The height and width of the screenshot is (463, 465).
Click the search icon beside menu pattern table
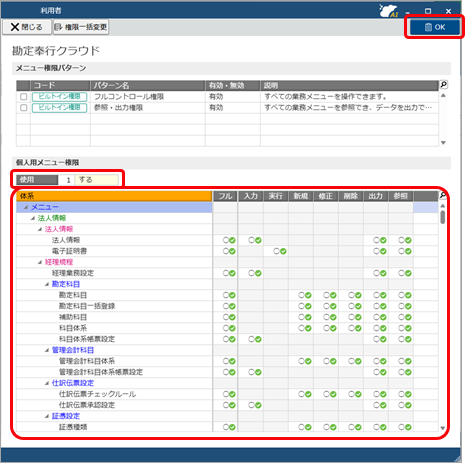[443, 85]
